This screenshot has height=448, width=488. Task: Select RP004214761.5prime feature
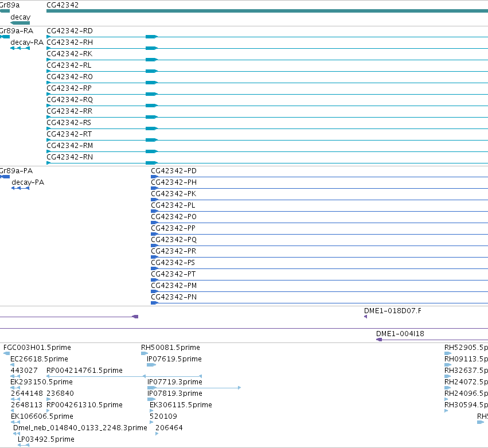[84, 371]
